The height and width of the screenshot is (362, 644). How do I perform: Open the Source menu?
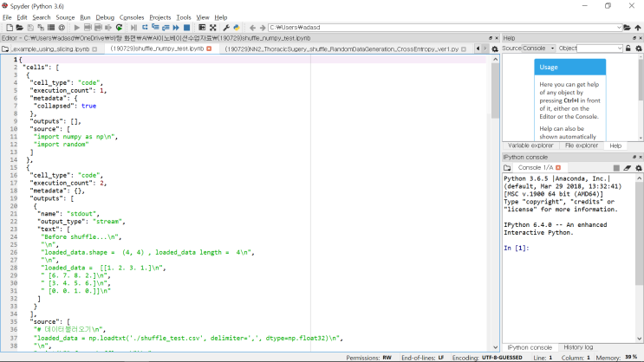pyautogui.click(x=65, y=17)
